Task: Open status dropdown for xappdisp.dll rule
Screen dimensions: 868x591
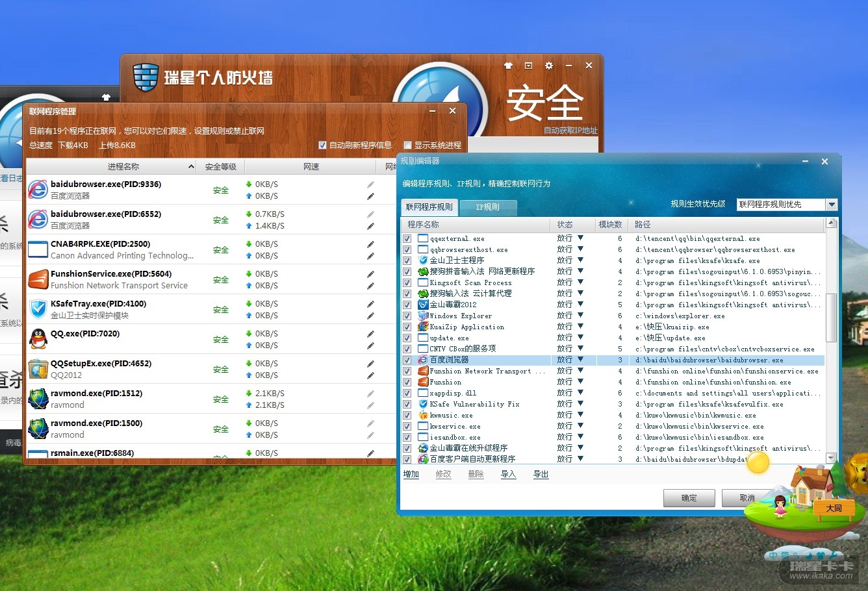Action: (580, 393)
